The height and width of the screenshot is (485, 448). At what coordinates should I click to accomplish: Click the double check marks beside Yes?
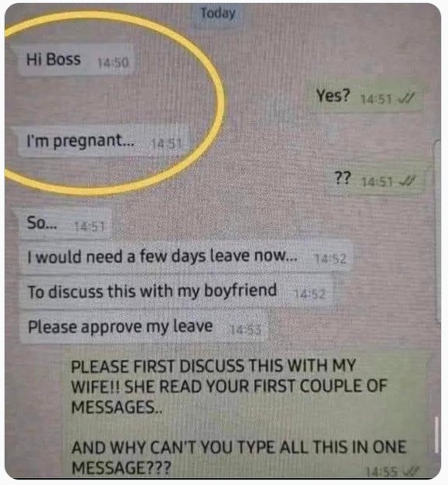[405, 99]
